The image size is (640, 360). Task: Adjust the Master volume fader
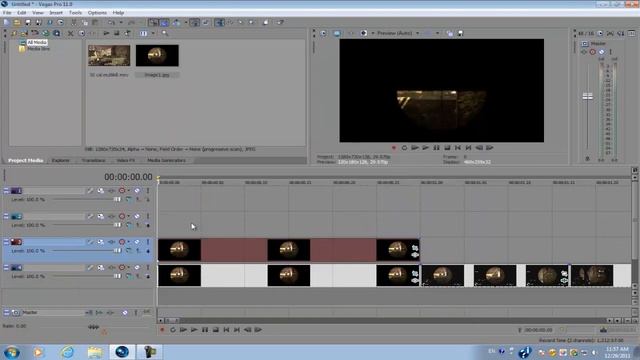587,97
